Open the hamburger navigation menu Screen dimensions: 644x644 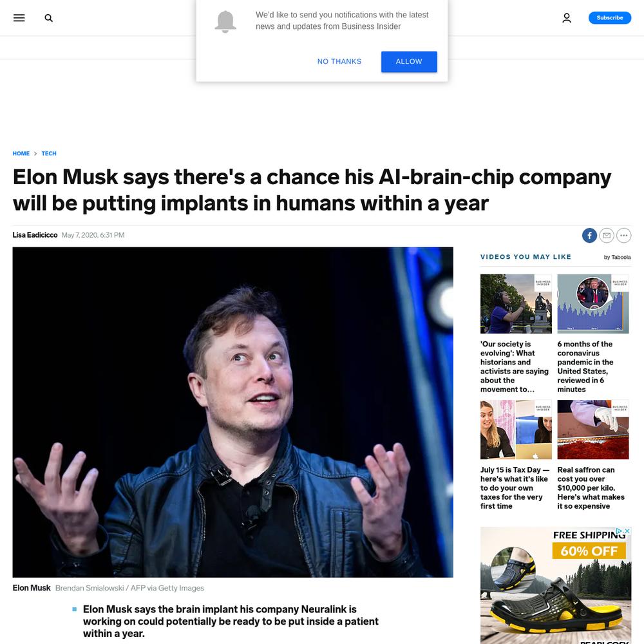point(19,17)
